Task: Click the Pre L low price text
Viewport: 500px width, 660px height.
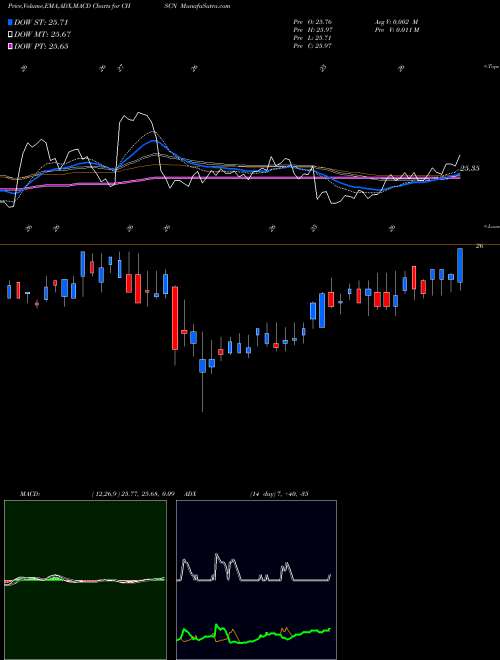Action: tap(314, 38)
